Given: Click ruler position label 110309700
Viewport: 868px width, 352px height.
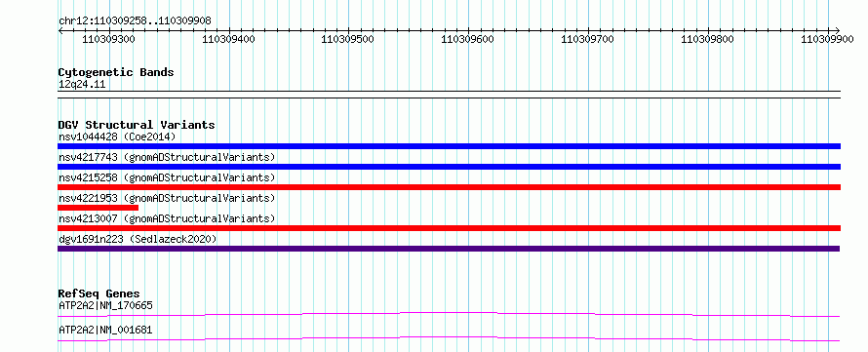Looking at the screenshot, I should pos(587,39).
